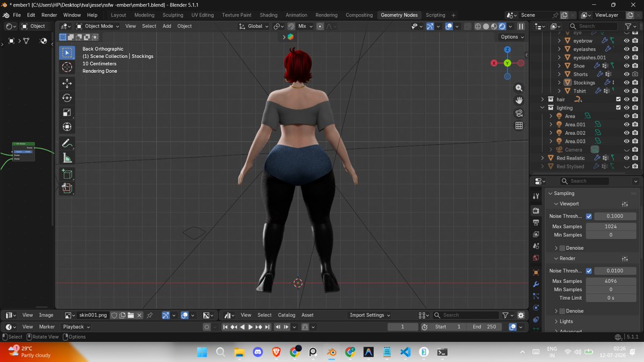Click the Render sampling presets icon
This screenshot has height=362, width=644.
(x=625, y=258)
